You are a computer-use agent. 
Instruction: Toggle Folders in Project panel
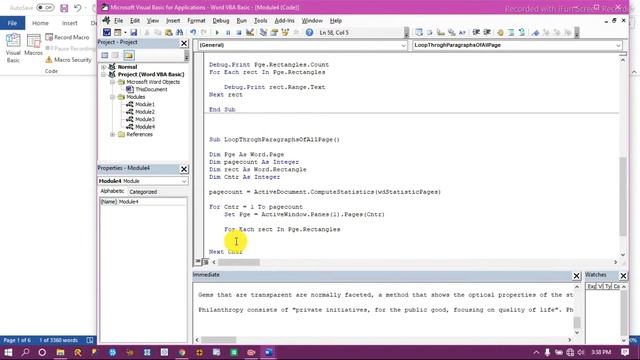(129, 55)
